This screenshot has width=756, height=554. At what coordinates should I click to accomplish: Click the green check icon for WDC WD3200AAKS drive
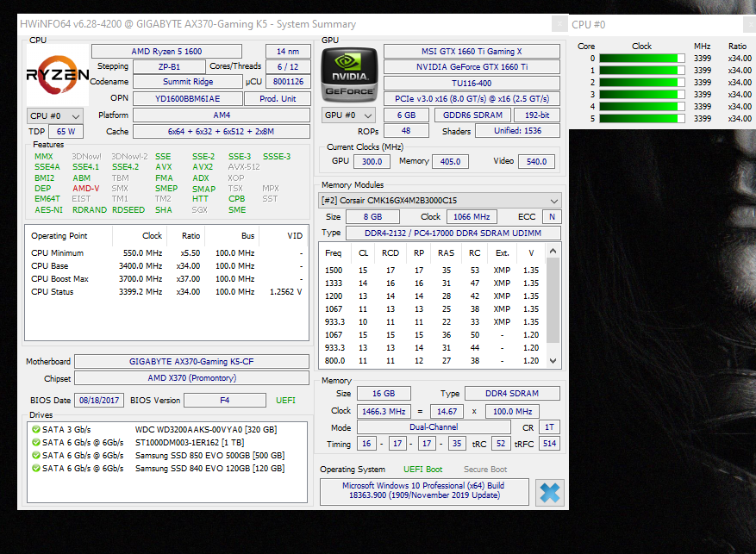coord(36,429)
